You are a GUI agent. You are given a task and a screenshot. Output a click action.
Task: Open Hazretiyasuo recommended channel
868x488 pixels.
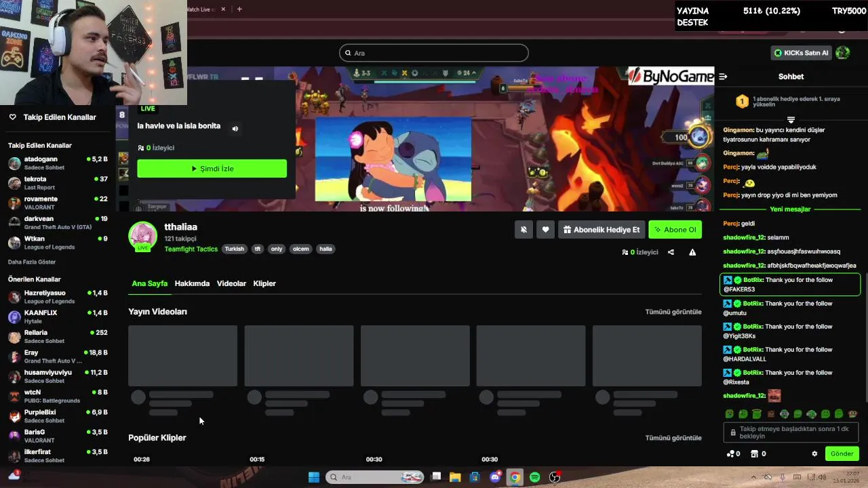coord(58,297)
